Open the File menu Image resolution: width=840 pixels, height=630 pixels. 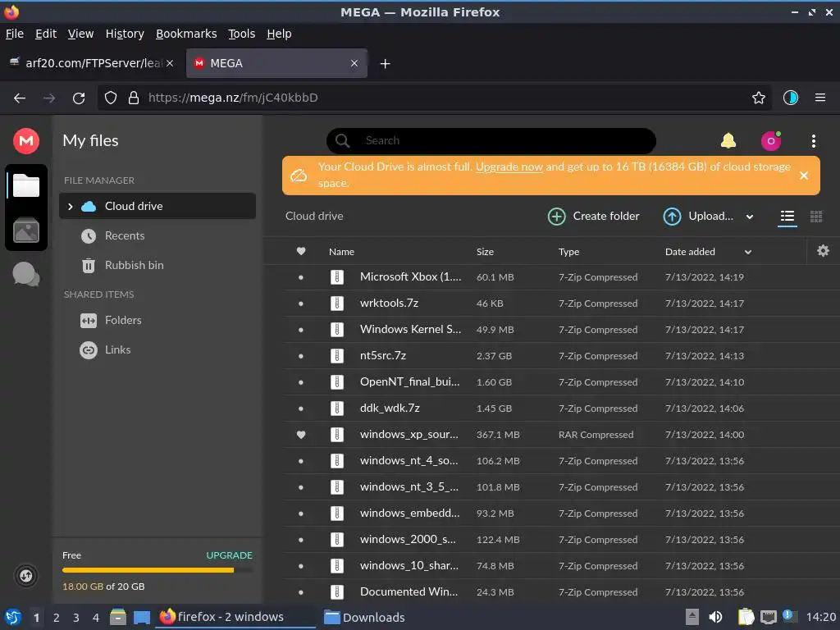point(15,34)
